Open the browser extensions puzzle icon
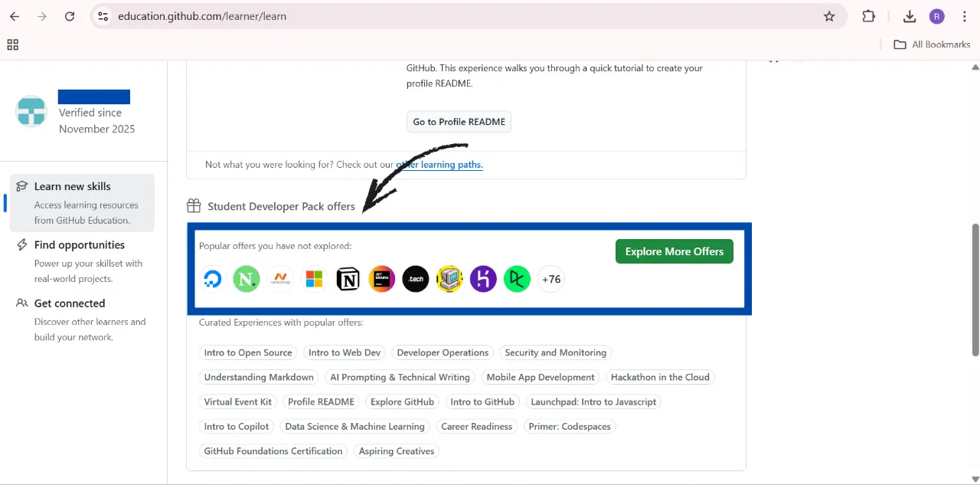Screen dimensions: 980x485 pyautogui.click(x=868, y=16)
